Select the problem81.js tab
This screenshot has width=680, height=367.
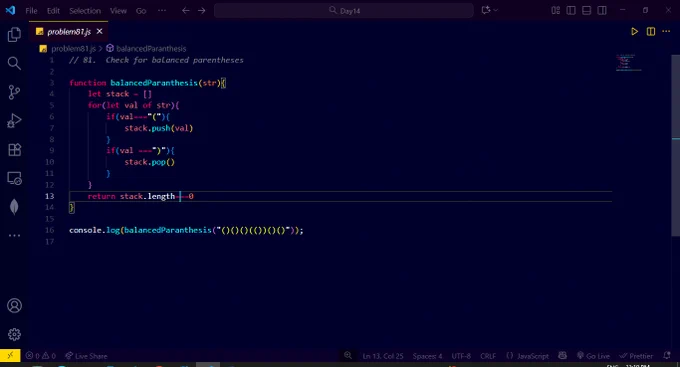coord(69,32)
